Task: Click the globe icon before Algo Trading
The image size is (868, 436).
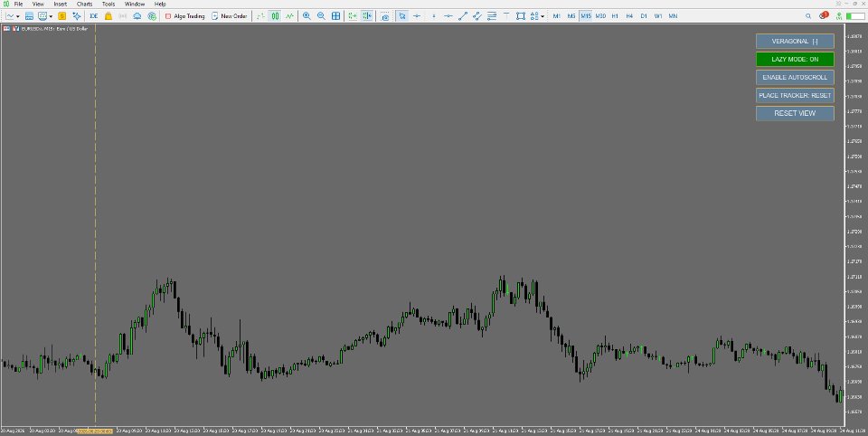Action: [152, 16]
